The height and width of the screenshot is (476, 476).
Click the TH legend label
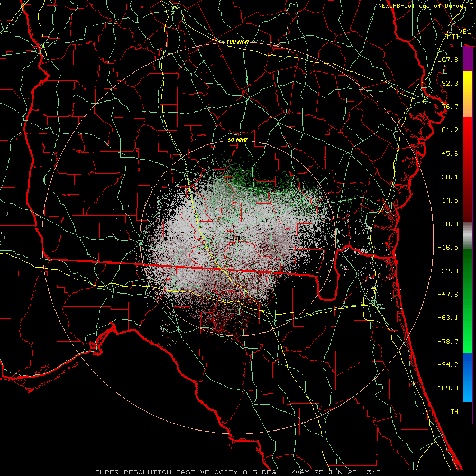click(454, 412)
